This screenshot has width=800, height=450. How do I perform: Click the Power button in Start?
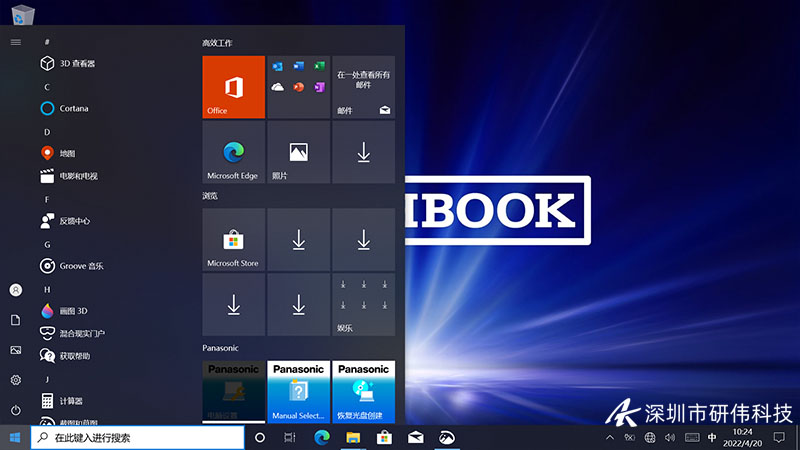[16, 410]
